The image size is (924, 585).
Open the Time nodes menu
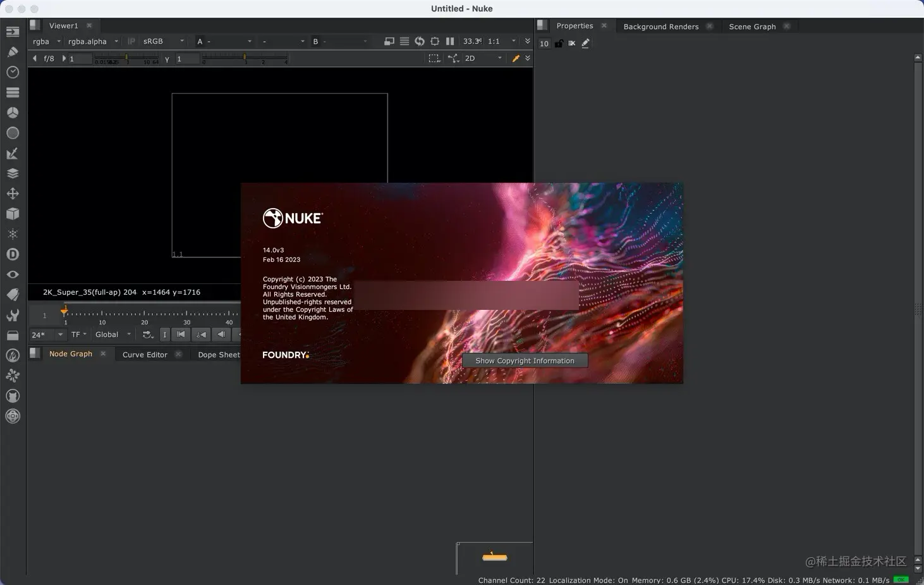pyautogui.click(x=13, y=72)
